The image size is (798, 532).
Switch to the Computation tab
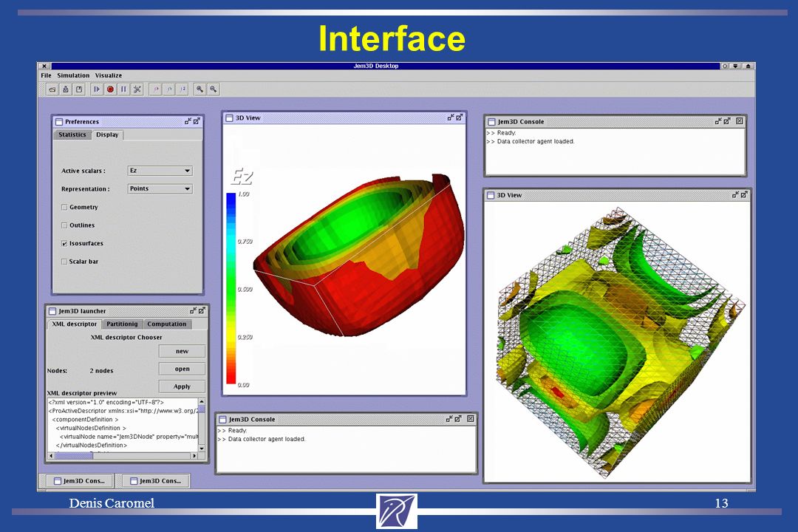[167, 324]
